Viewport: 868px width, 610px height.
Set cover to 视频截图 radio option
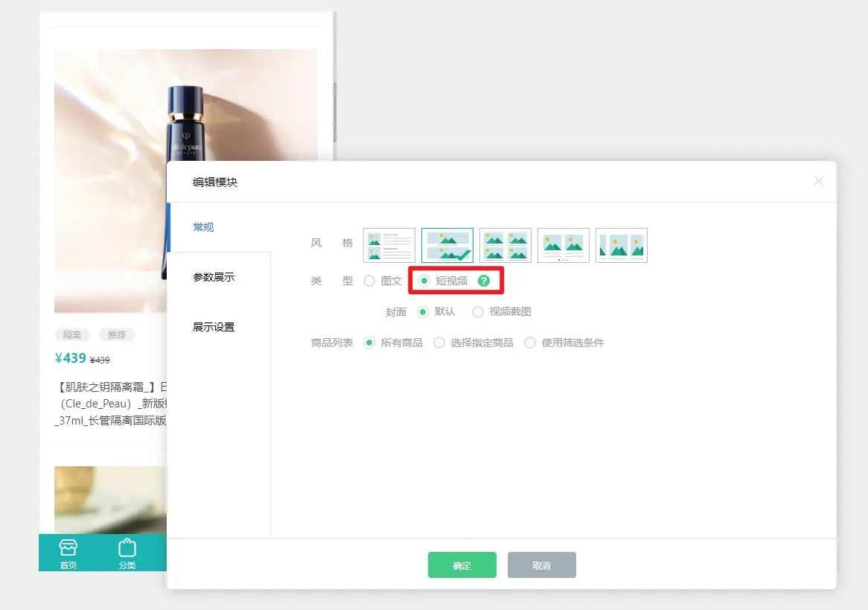pos(478,312)
